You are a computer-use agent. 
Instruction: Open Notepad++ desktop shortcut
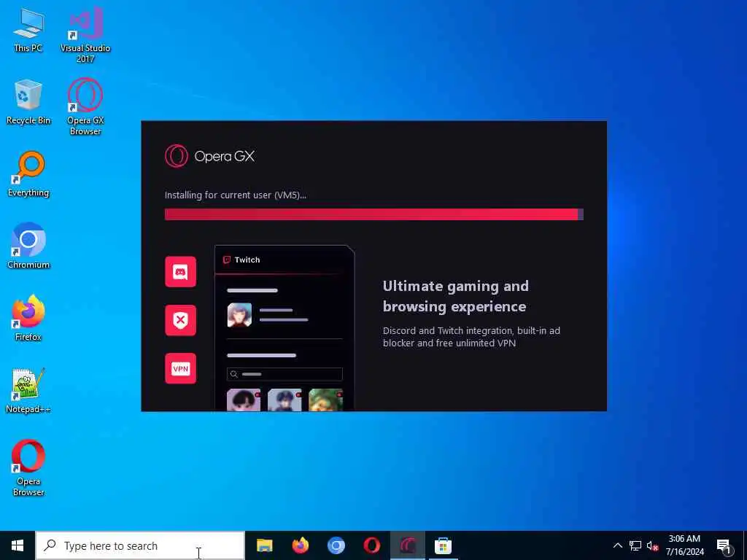(28, 391)
